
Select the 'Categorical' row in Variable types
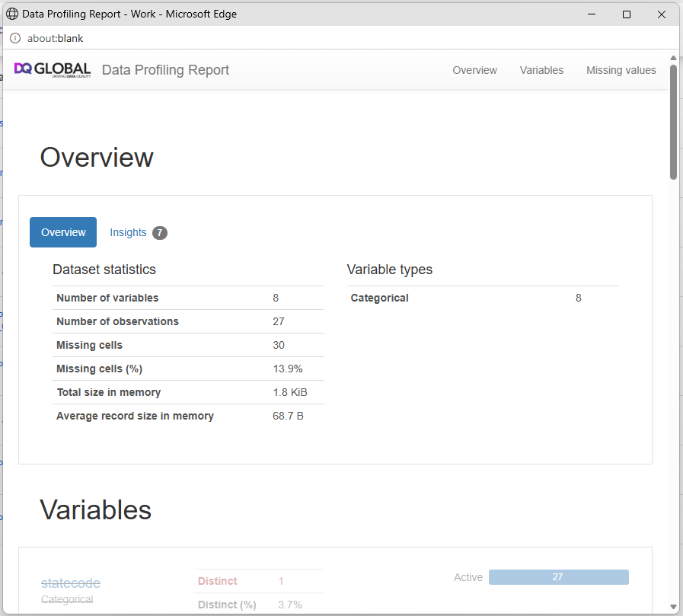(x=483, y=298)
